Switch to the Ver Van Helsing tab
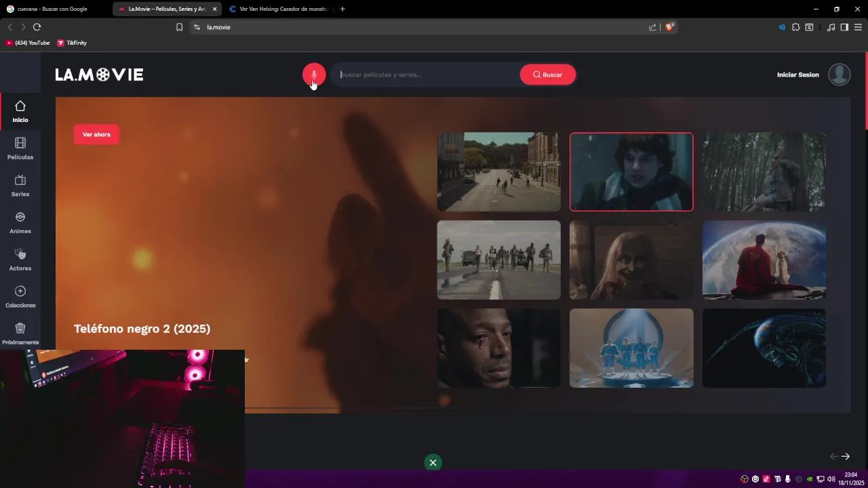This screenshot has height=488, width=868. click(279, 9)
